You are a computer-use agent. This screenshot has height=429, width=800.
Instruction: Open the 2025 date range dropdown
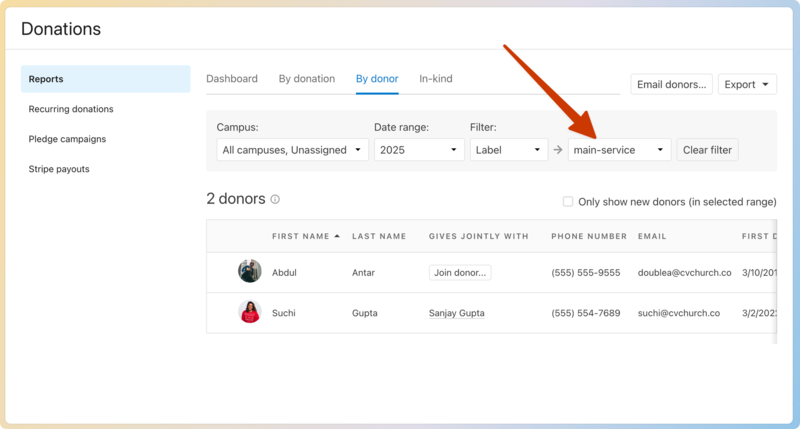point(417,150)
